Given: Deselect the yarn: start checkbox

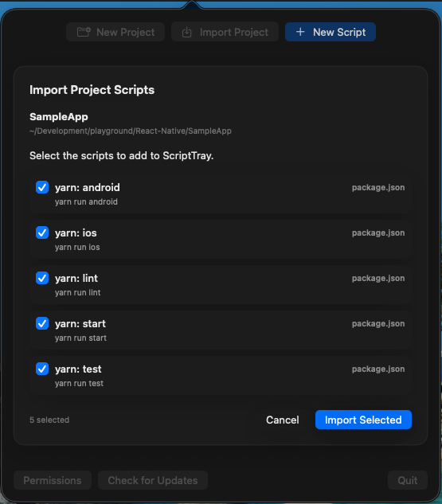Looking at the screenshot, I should (x=42, y=323).
